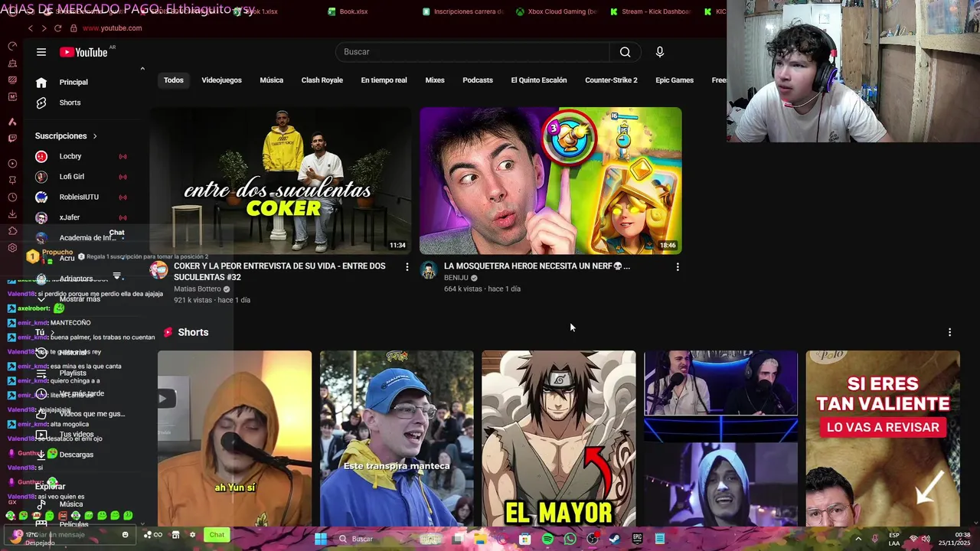The width and height of the screenshot is (980, 551).
Task: Open the 'Este transpira manteca' short
Action: (x=397, y=439)
